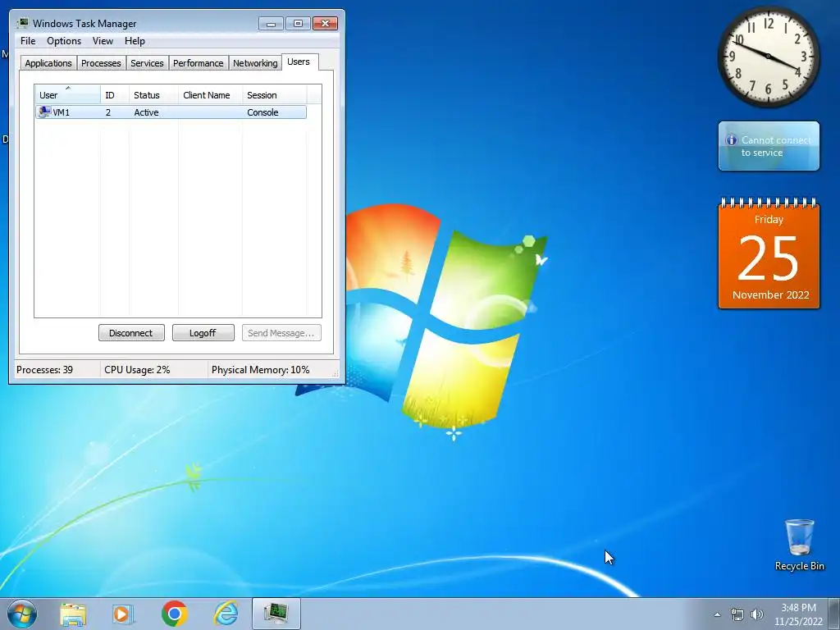This screenshot has width=840, height=630.
Task: Open Windows Media Player from taskbar
Action: [x=123, y=614]
